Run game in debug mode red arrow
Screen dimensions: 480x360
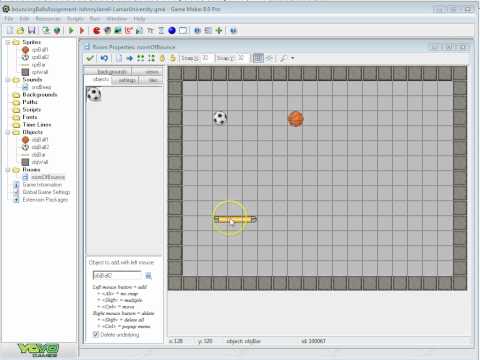[82, 30]
